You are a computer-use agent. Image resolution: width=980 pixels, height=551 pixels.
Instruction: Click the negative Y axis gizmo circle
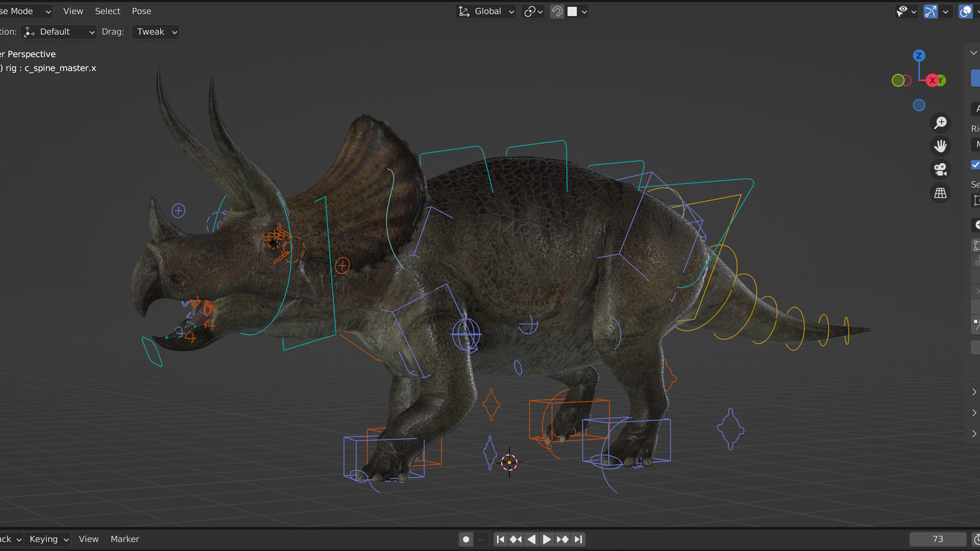pyautogui.click(x=898, y=80)
